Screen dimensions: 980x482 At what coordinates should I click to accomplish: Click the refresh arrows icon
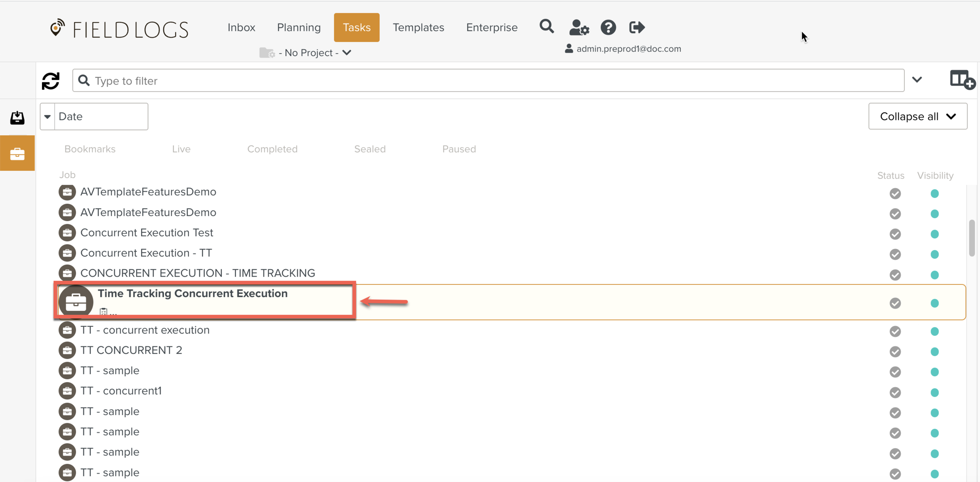(x=51, y=81)
